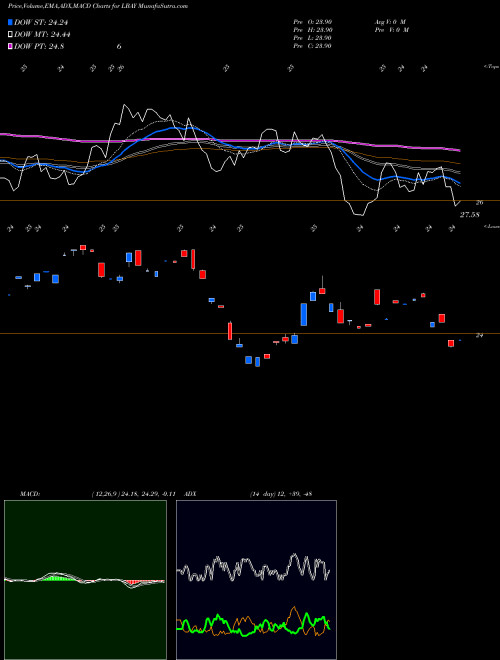Select the 'DOW MT: 24.44' legend text

[x=43, y=35]
